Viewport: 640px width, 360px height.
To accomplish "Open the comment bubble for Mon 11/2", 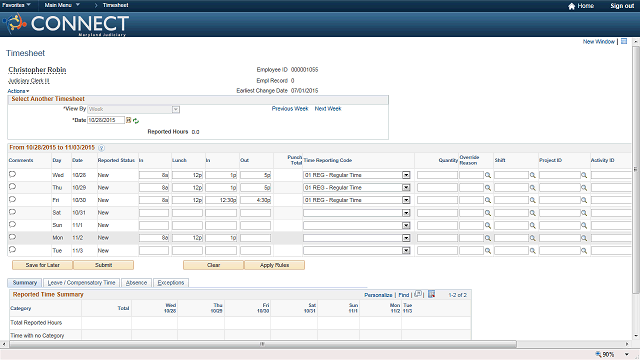I will 12,237.
